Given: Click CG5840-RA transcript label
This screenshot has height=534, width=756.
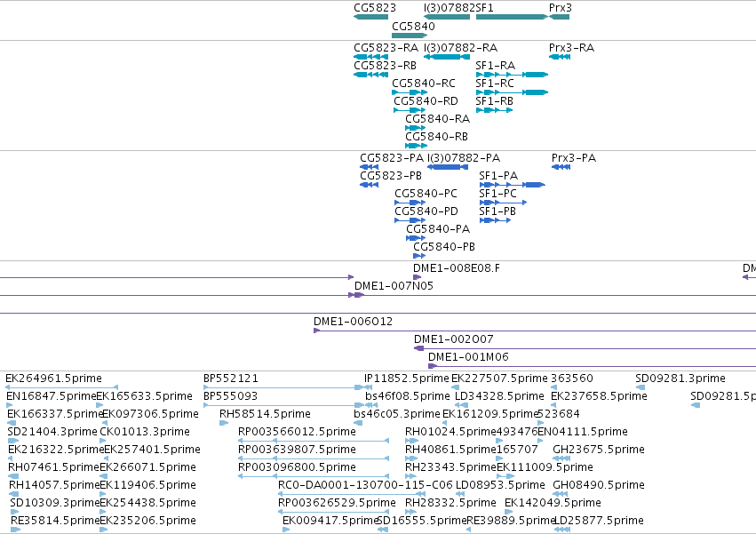Looking at the screenshot, I should (437, 119).
